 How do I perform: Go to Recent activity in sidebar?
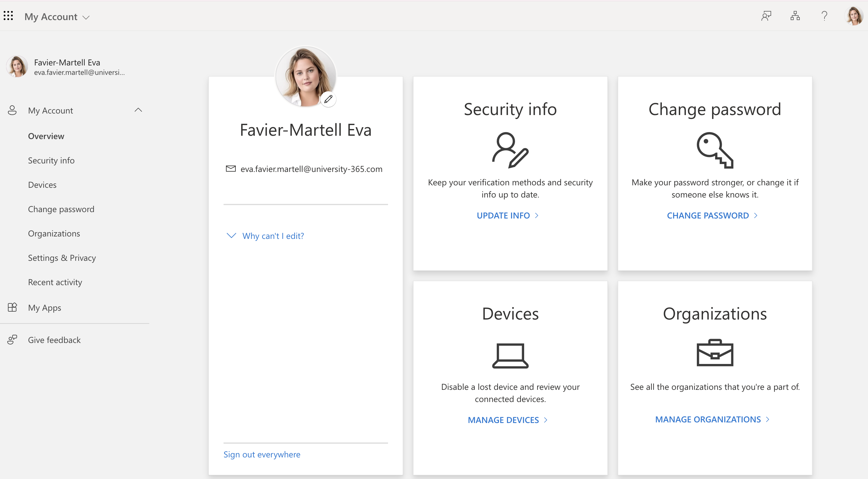point(55,282)
